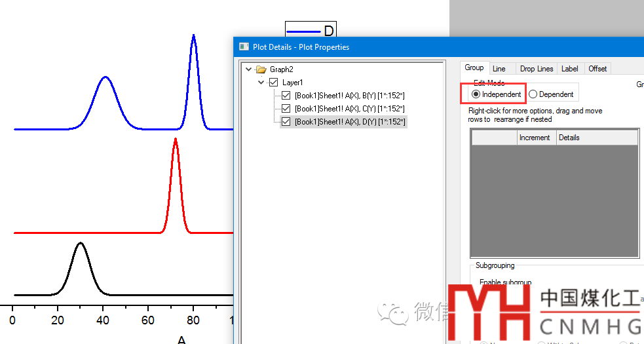Click the Increment column header
The image size is (644, 344).
click(535, 138)
